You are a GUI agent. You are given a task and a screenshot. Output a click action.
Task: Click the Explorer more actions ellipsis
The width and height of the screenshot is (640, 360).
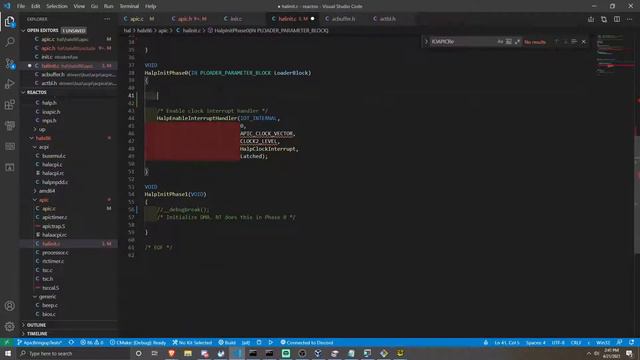click(107, 19)
